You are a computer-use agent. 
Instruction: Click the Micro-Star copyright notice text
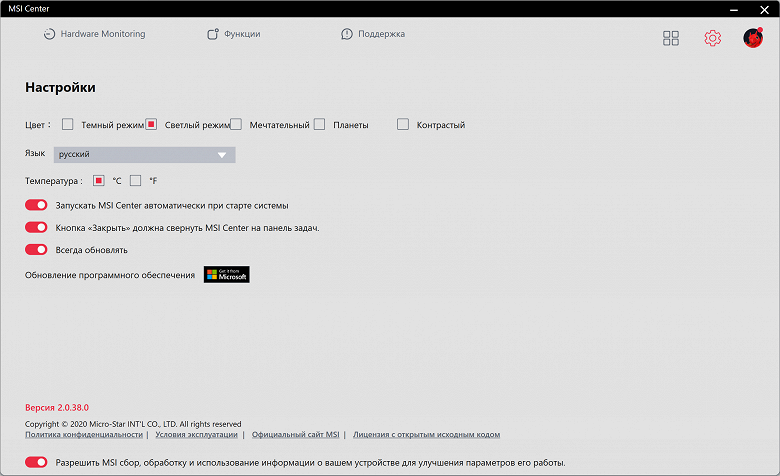point(133,424)
